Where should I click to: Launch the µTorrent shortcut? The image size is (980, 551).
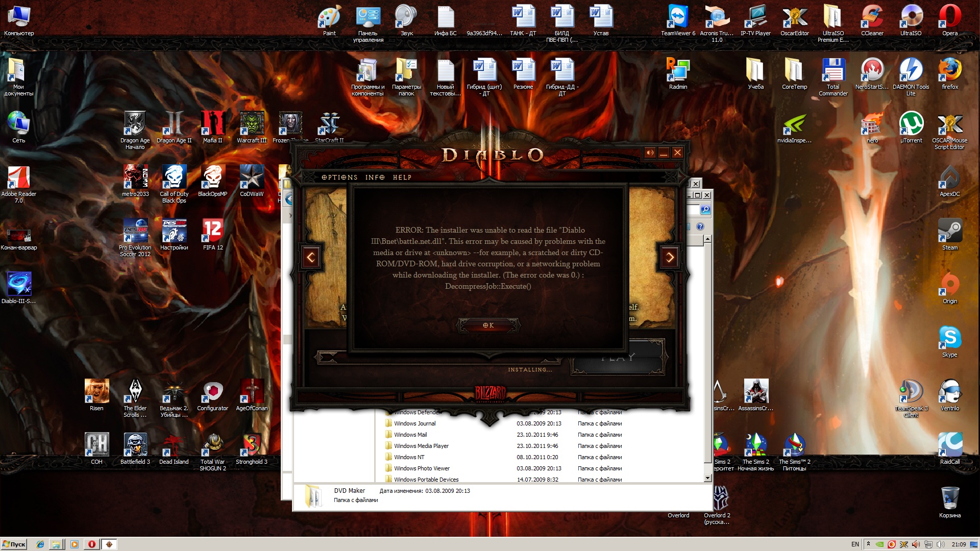911,128
